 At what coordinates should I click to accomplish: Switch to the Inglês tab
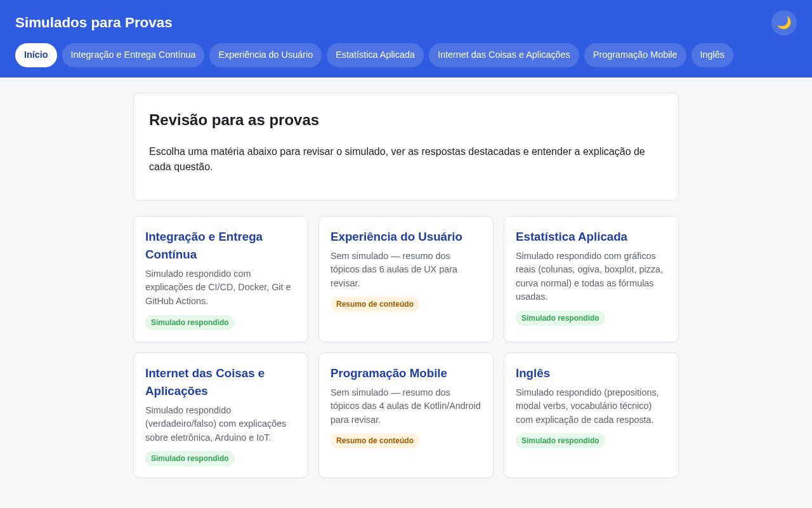coord(712,55)
